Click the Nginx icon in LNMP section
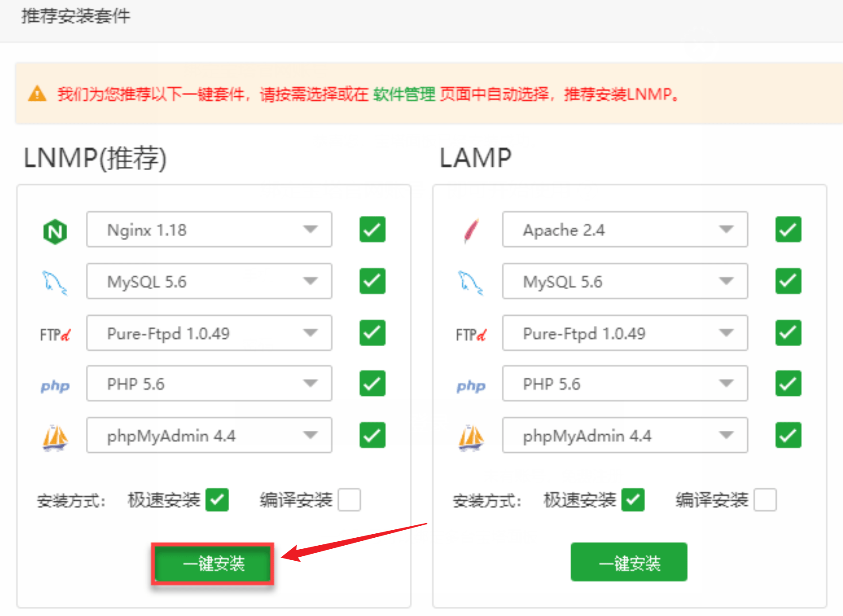 click(x=55, y=230)
